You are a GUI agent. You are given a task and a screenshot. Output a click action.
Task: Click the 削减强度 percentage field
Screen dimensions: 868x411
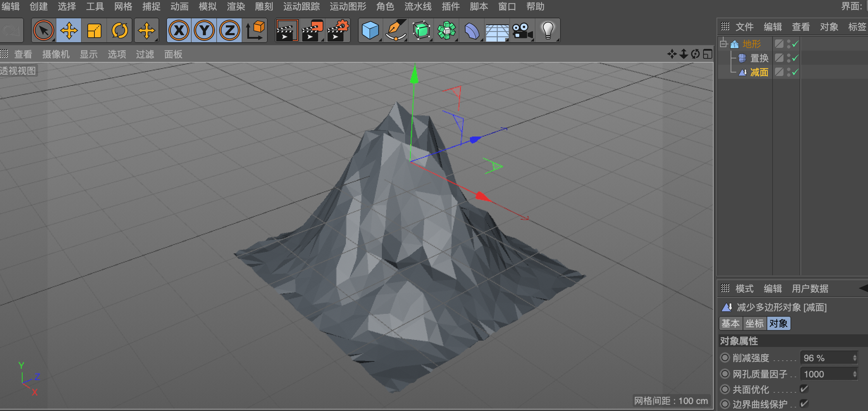coord(826,358)
